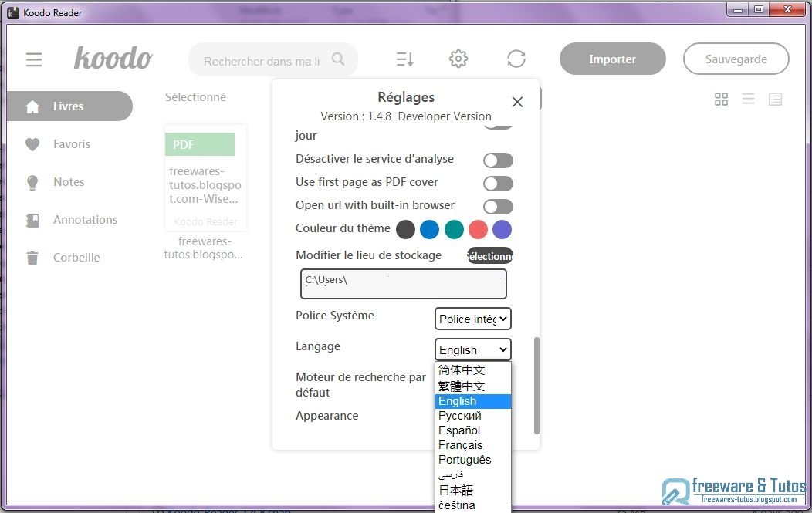Switch to list view

coord(748,99)
